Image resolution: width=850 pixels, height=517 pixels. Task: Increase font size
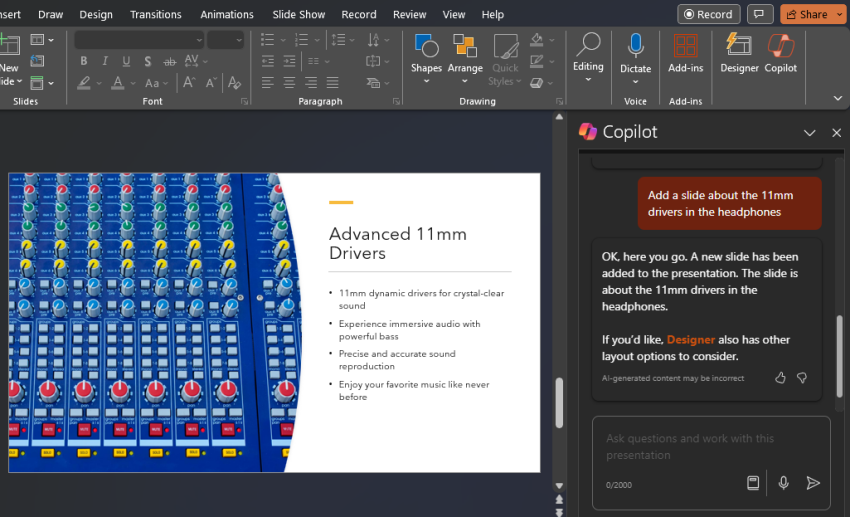tap(189, 82)
